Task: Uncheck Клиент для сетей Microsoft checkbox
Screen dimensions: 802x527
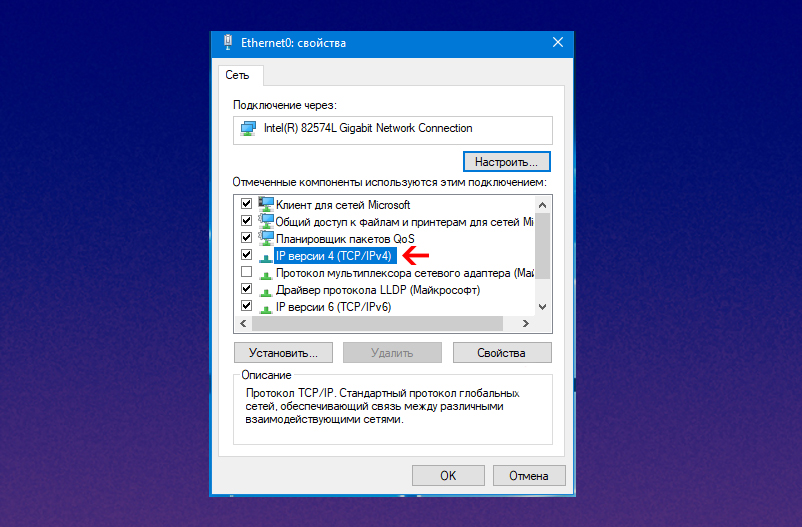Action: 247,204
